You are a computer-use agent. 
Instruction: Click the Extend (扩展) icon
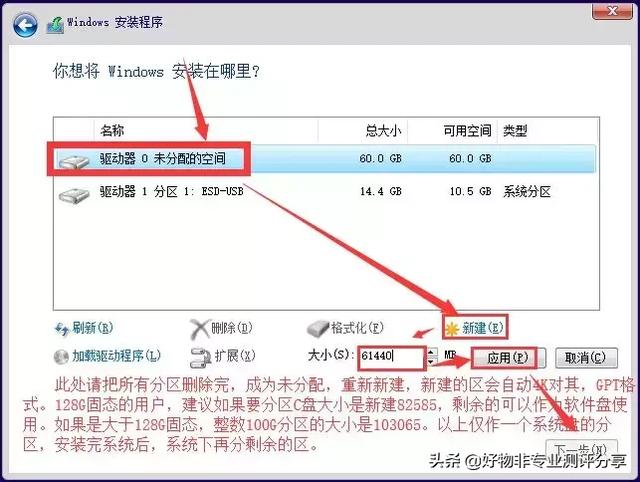click(x=200, y=357)
